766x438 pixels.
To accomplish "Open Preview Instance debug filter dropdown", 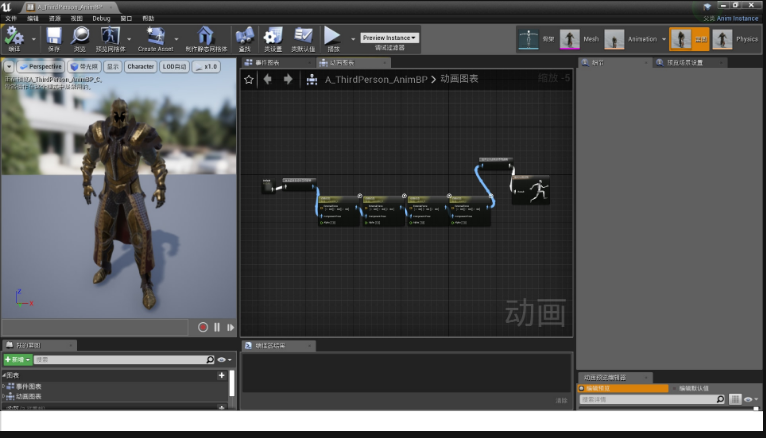I will [x=389, y=38].
